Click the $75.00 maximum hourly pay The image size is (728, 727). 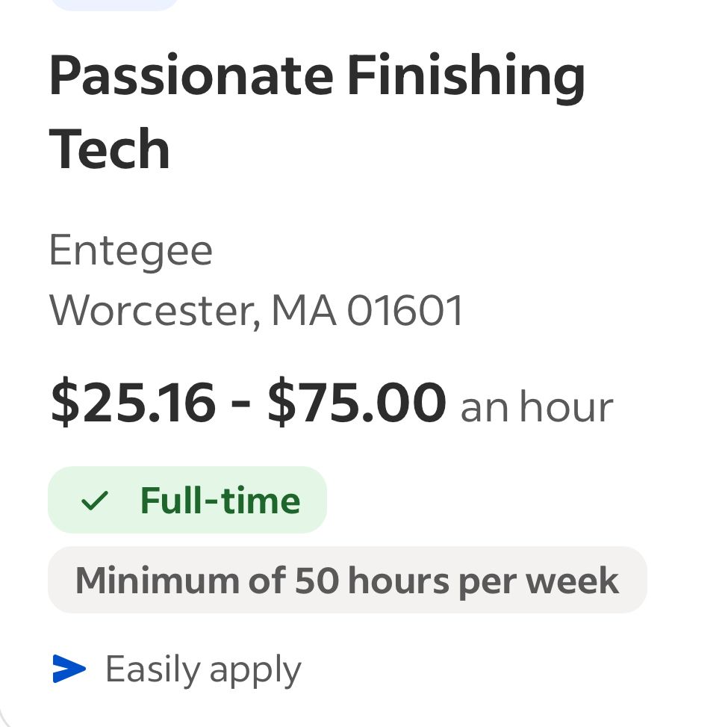356,404
